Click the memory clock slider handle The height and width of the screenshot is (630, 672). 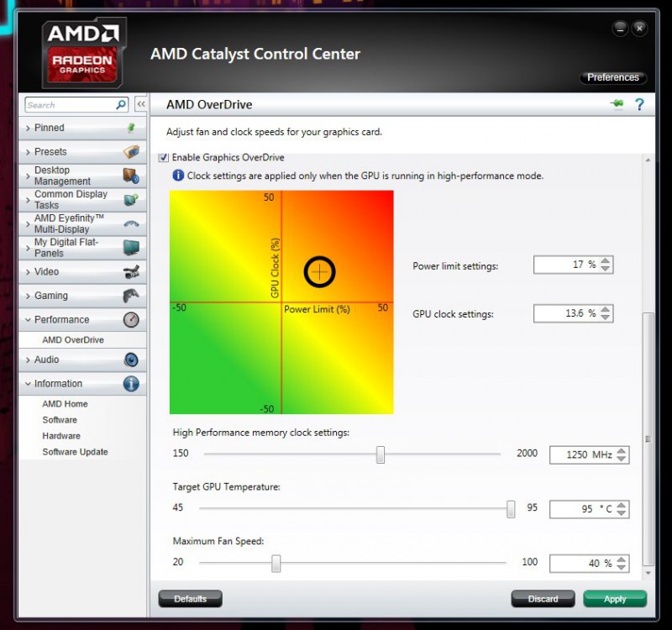point(381,454)
